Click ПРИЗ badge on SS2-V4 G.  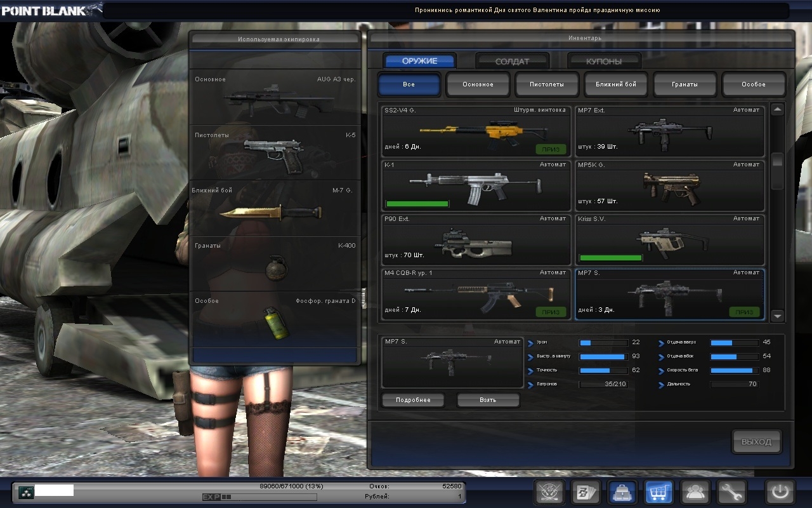[x=551, y=149]
